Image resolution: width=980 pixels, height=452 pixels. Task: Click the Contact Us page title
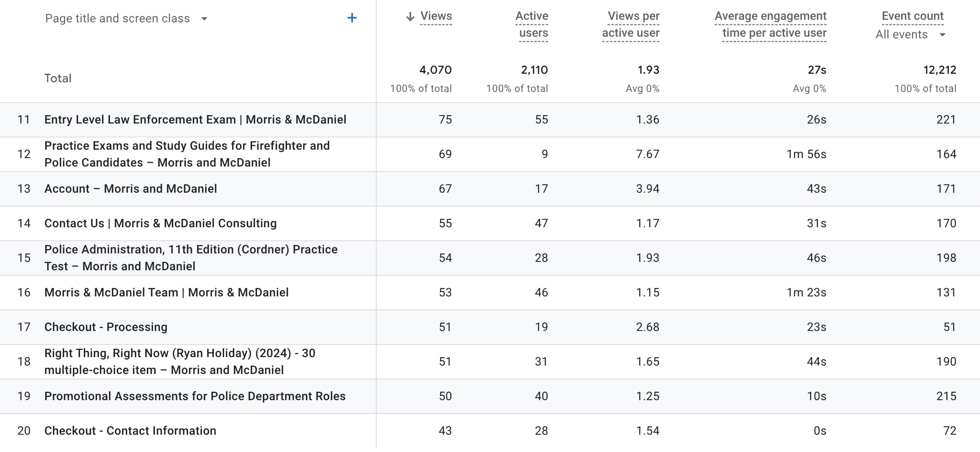click(x=160, y=223)
